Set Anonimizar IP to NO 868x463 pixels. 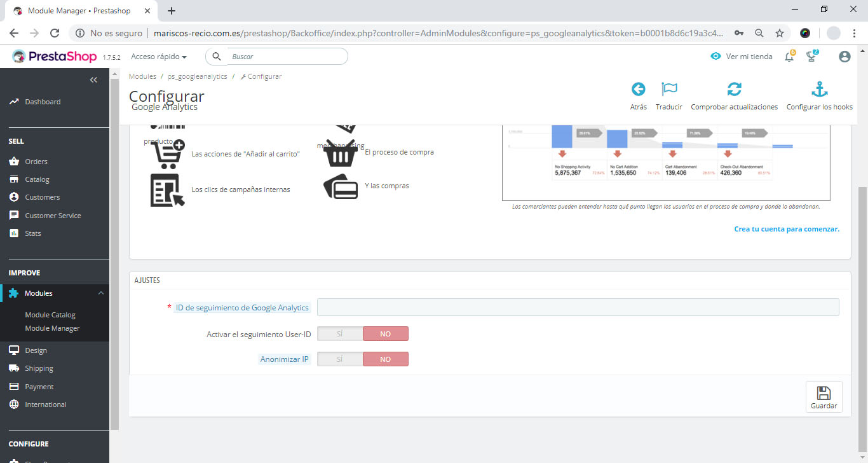pyautogui.click(x=385, y=359)
